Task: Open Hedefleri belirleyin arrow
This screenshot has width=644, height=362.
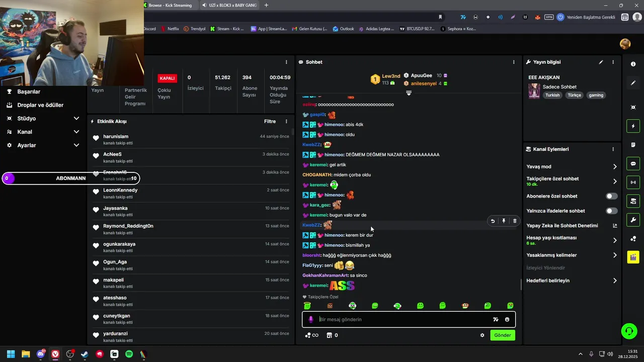Action: pyautogui.click(x=614, y=281)
